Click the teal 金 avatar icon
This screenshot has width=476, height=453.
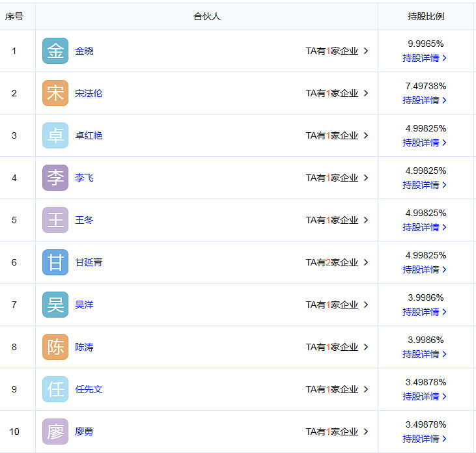click(55, 51)
